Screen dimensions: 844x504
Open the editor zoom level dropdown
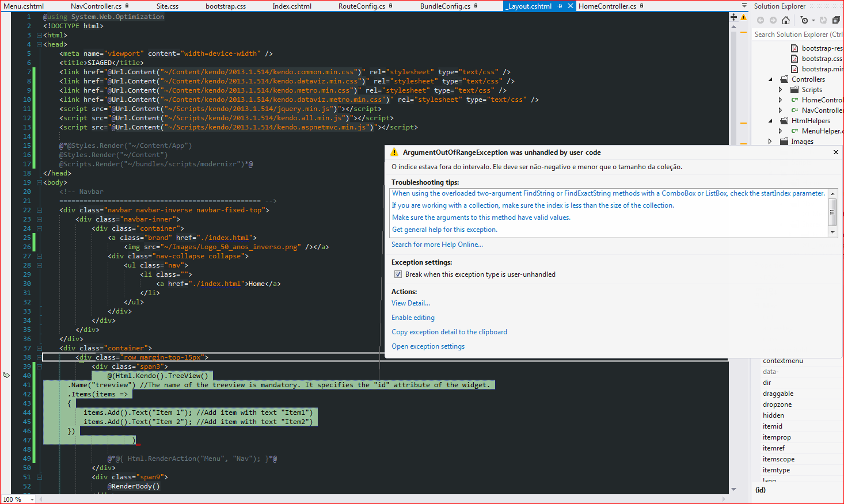click(x=32, y=499)
